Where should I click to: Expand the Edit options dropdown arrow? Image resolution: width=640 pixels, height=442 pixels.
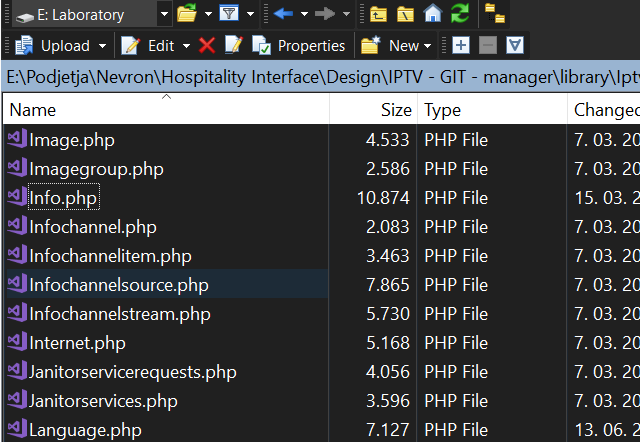[x=186, y=45]
